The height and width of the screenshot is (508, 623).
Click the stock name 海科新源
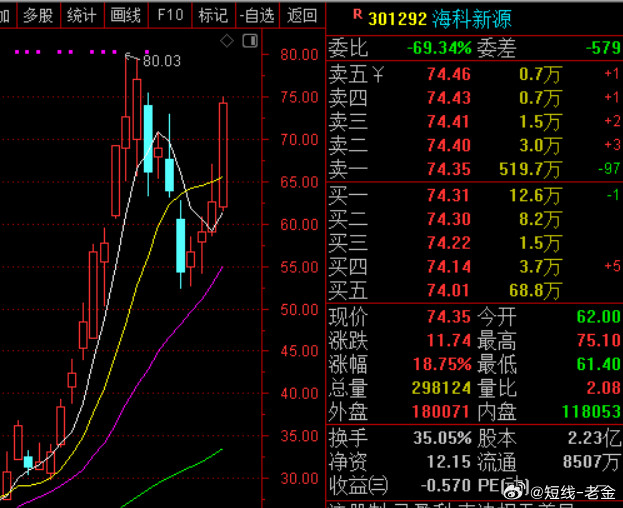coord(472,19)
